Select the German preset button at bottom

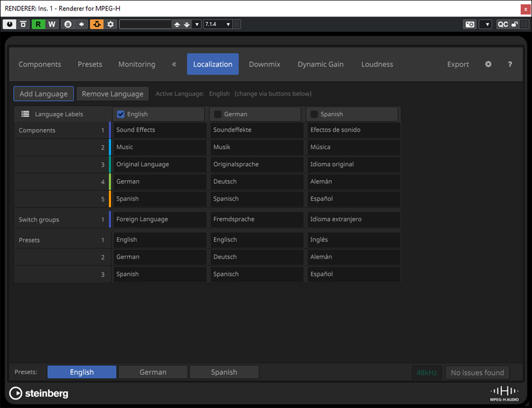pos(153,372)
